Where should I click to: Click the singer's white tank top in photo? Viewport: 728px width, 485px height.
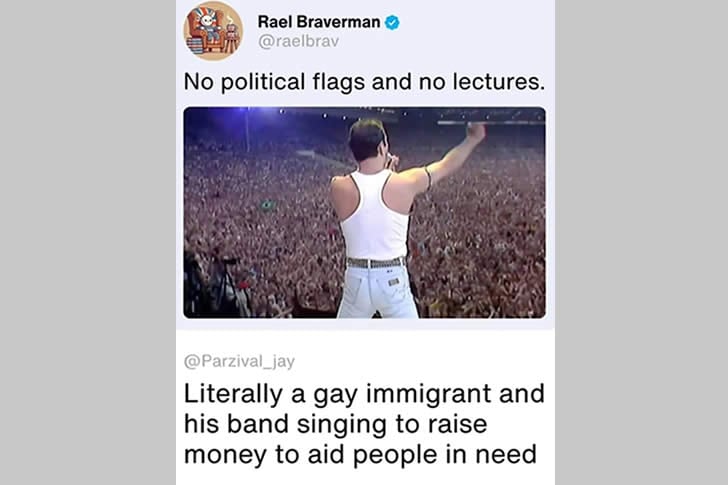click(373, 216)
